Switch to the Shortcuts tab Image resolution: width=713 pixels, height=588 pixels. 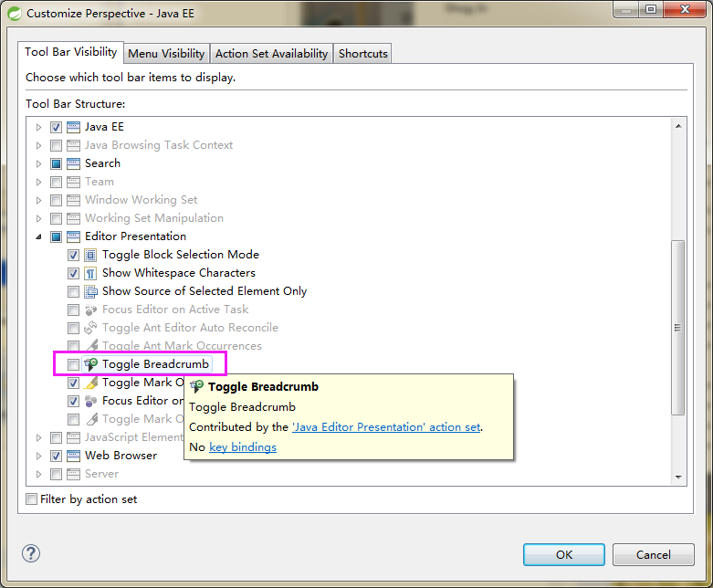point(362,54)
